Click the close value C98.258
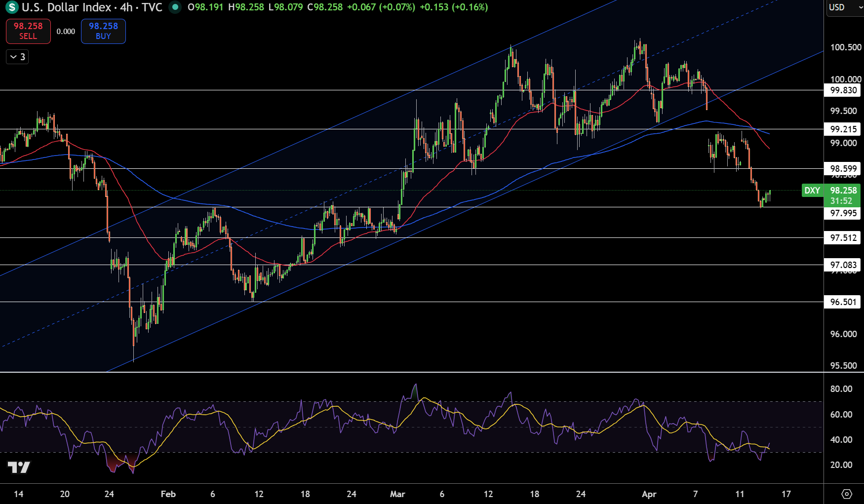Image resolution: width=864 pixels, height=504 pixels. coord(325,7)
